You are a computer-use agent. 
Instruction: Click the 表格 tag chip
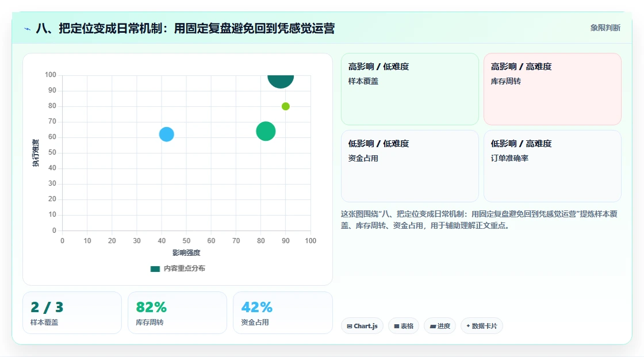tap(404, 326)
